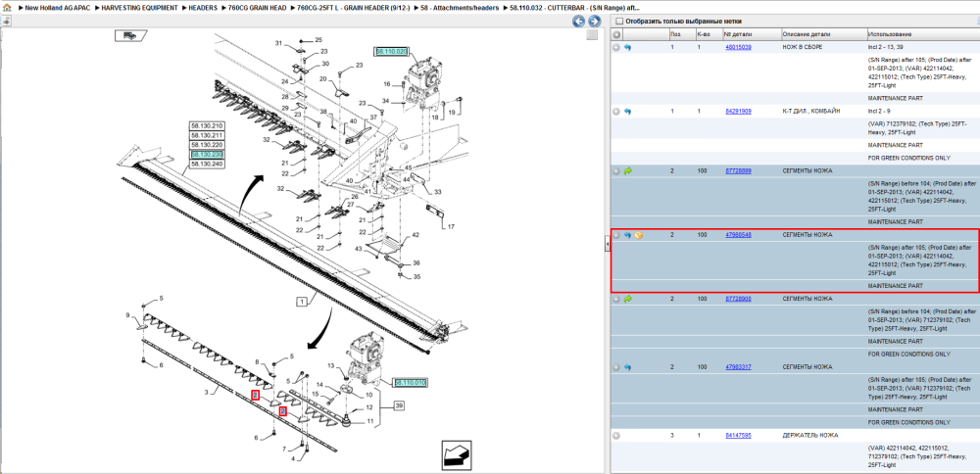The image size is (980, 474).
Task: Go to the catalog home icon
Action: tap(6, 9)
